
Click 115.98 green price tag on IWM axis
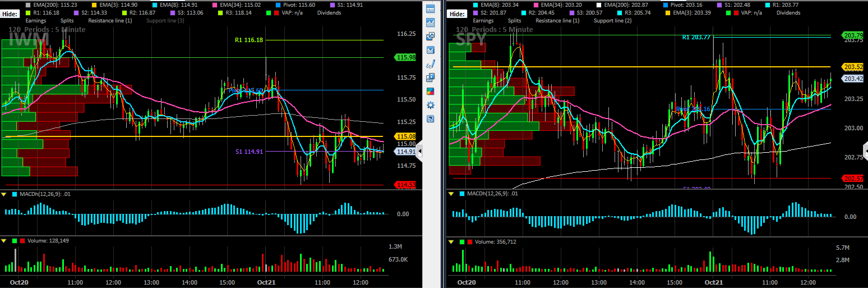tap(405, 57)
